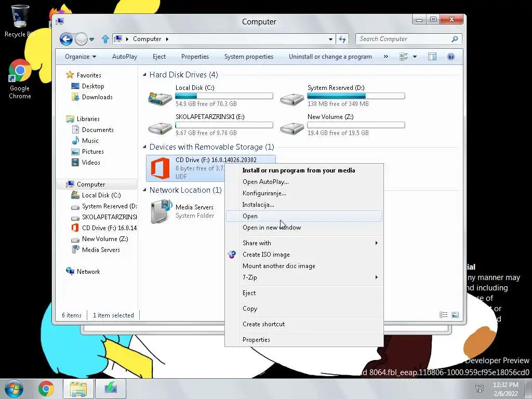Click the Back navigation arrow
The height and width of the screenshot is (399, 532).
click(x=66, y=39)
